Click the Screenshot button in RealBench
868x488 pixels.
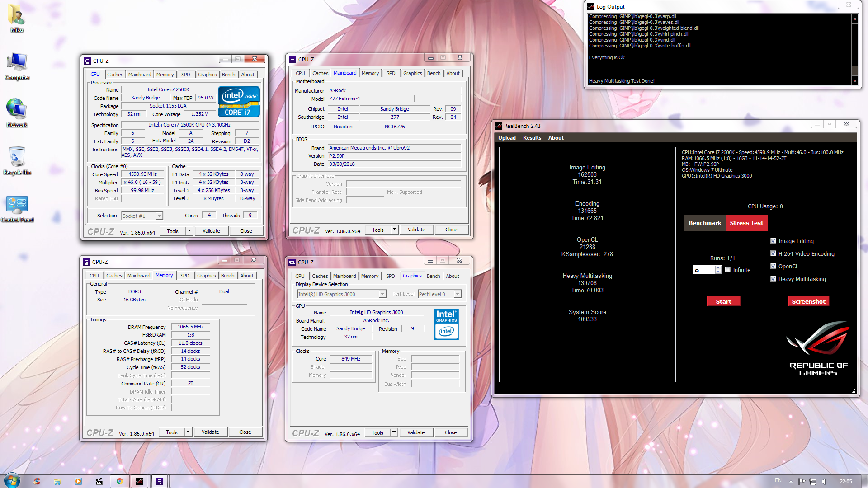click(808, 301)
